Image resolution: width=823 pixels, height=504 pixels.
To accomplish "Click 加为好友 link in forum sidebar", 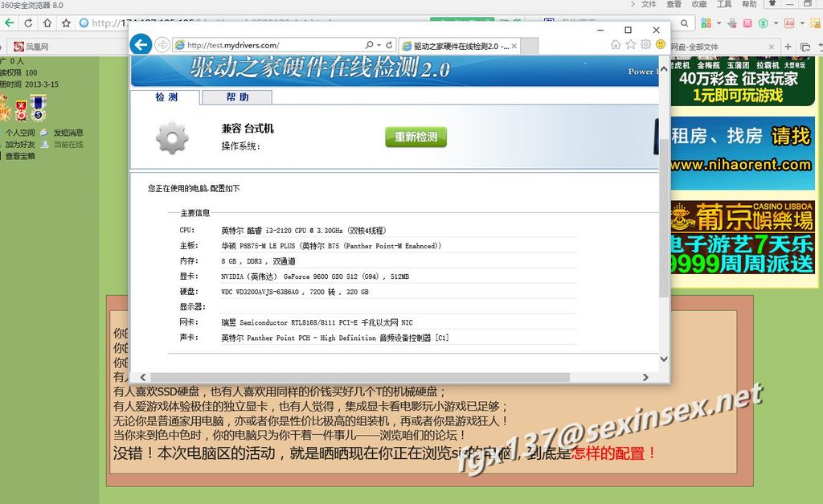I will (20, 145).
